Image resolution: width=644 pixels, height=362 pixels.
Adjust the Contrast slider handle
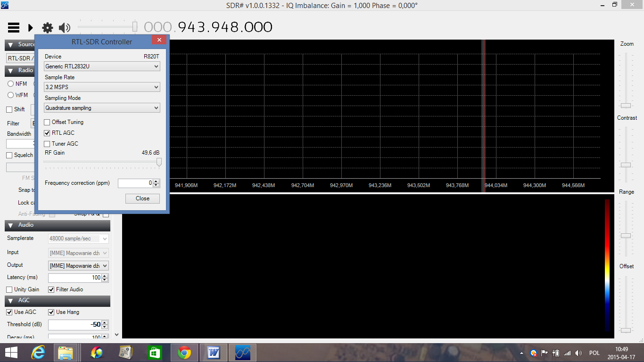click(626, 165)
